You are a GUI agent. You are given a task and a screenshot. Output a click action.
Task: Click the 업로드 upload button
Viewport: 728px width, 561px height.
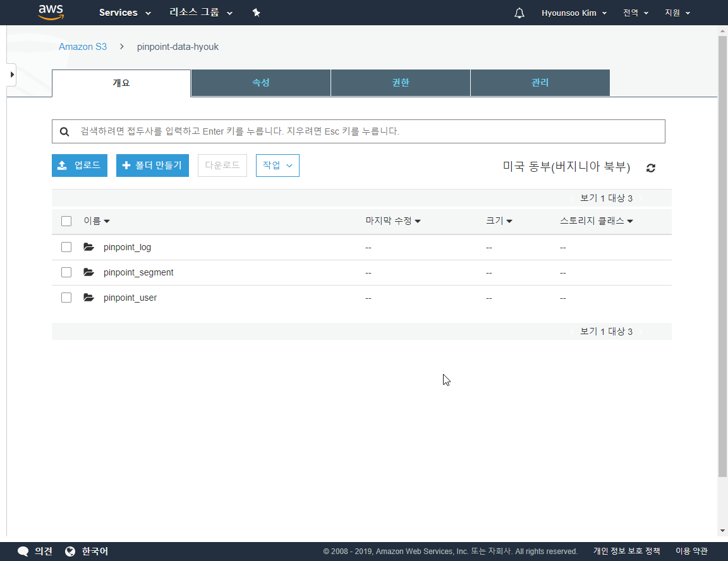coord(80,166)
